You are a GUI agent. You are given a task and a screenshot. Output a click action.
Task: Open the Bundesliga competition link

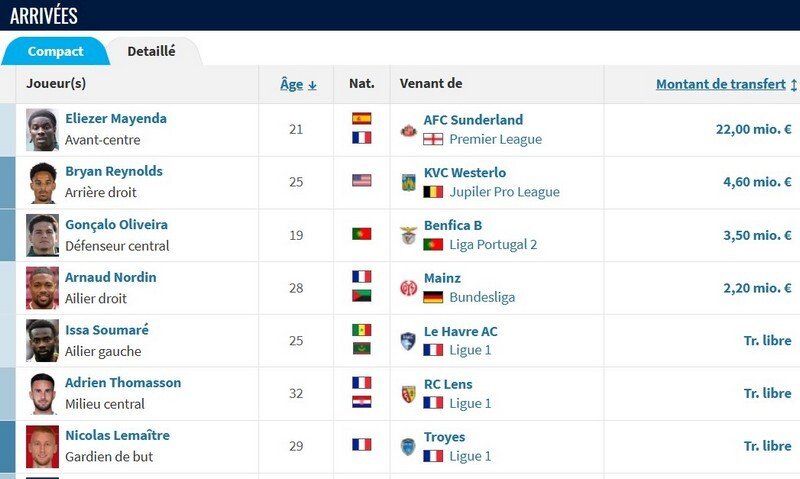[x=482, y=297]
